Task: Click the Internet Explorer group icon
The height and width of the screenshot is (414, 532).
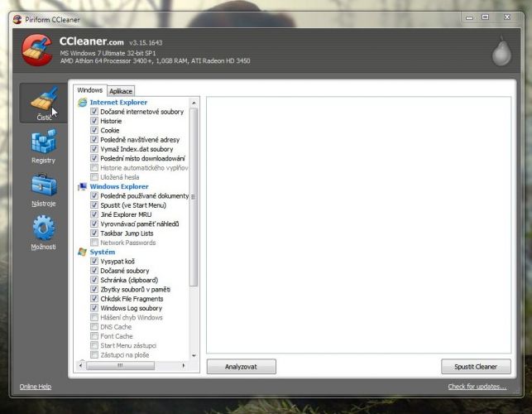Action: click(x=83, y=102)
